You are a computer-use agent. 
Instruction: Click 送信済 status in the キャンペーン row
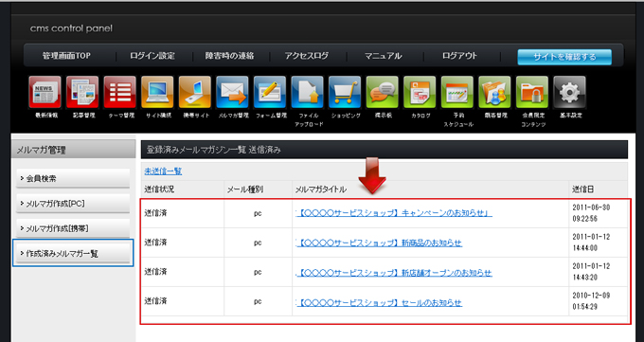point(155,213)
